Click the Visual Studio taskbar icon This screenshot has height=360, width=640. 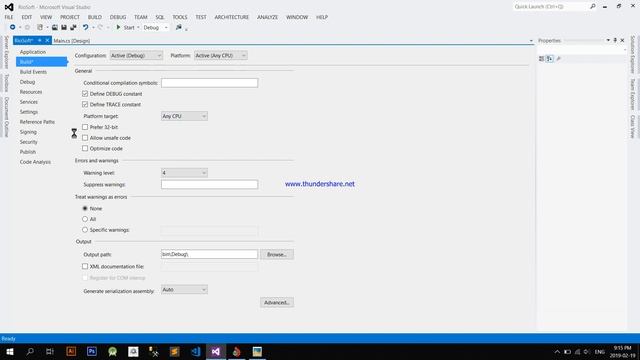tap(216, 351)
